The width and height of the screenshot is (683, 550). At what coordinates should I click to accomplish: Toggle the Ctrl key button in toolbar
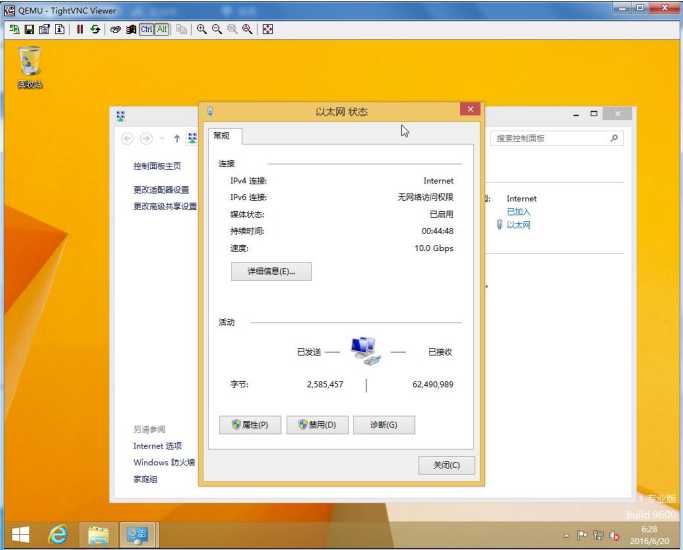pyautogui.click(x=146, y=29)
